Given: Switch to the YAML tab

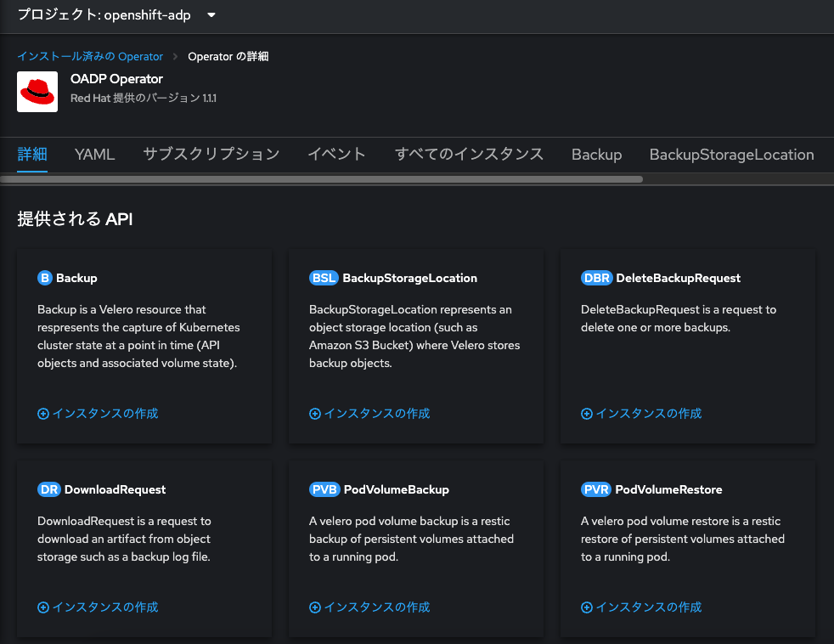Looking at the screenshot, I should (94, 155).
